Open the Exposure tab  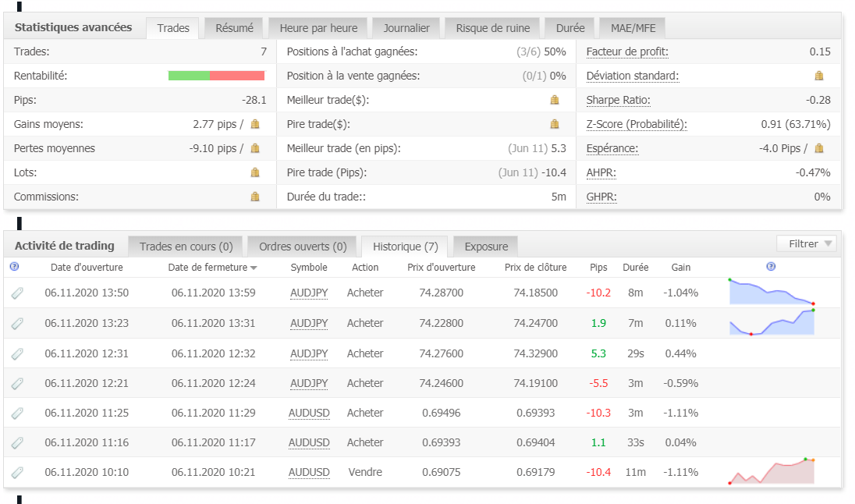tap(486, 247)
